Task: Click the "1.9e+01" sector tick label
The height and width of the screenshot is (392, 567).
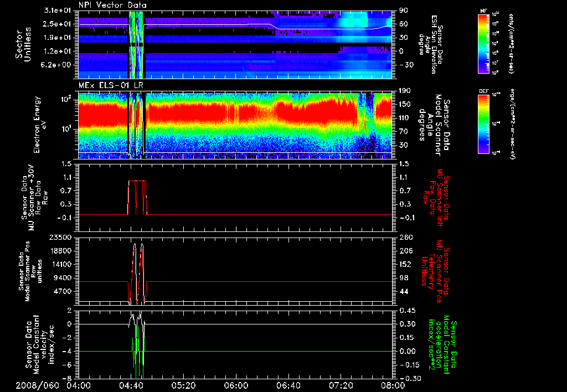Action: (58, 38)
